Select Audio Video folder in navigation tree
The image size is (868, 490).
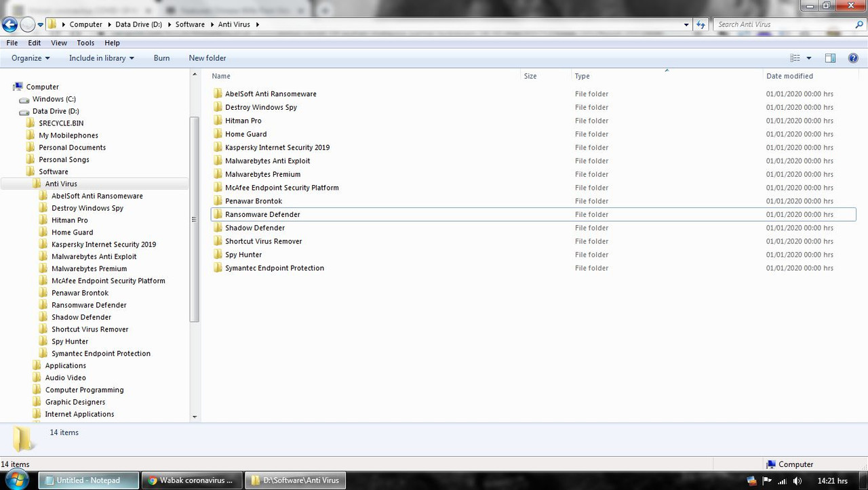(x=65, y=377)
